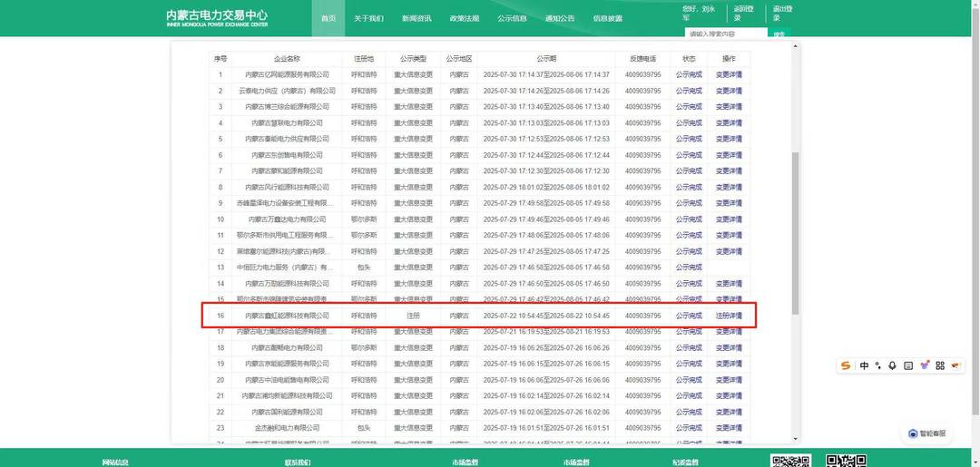This screenshot has height=467, width=980.
Task: Open the 首页 navigation tab
Action: point(328,18)
